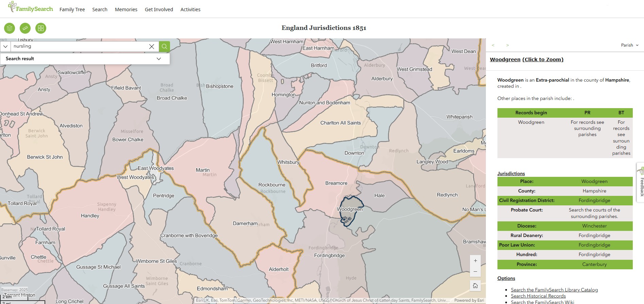Open the Memories menu
Viewport: 644px width, 304px height.
(x=126, y=10)
